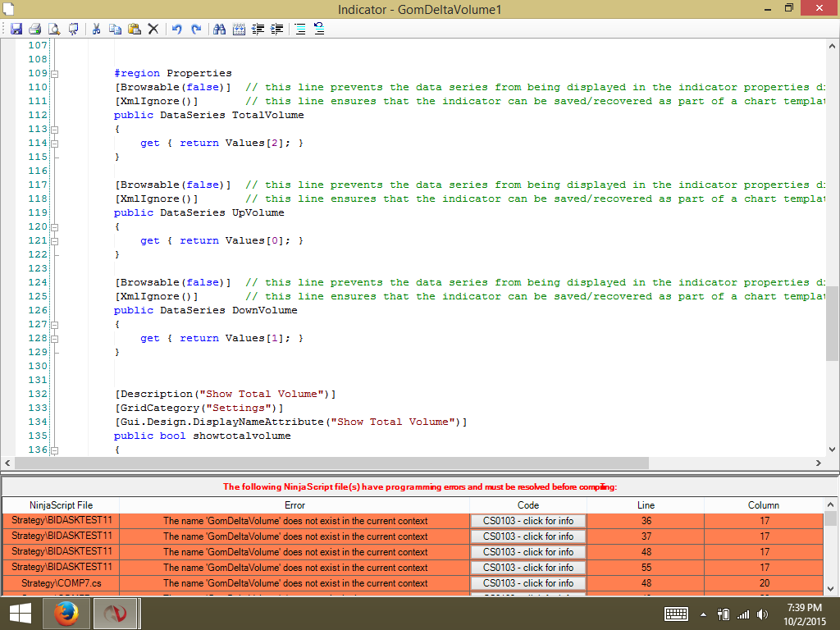Place cursor on 'public DataSeries UpVolume' line
This screenshot has width=840, height=630.
(x=199, y=212)
